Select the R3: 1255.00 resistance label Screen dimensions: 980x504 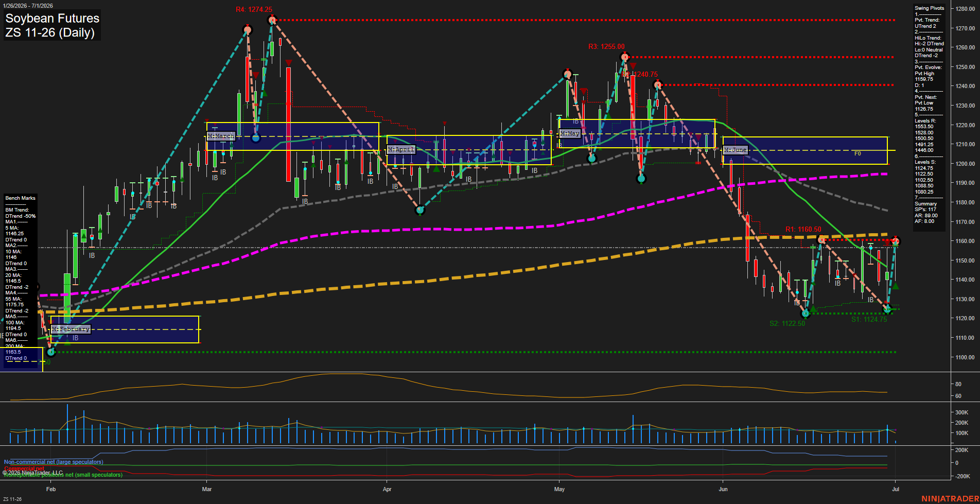click(x=606, y=47)
